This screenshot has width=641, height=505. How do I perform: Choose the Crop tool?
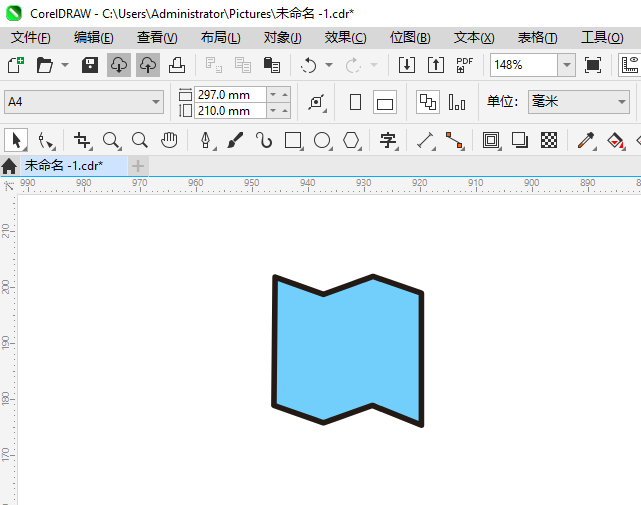(82, 140)
